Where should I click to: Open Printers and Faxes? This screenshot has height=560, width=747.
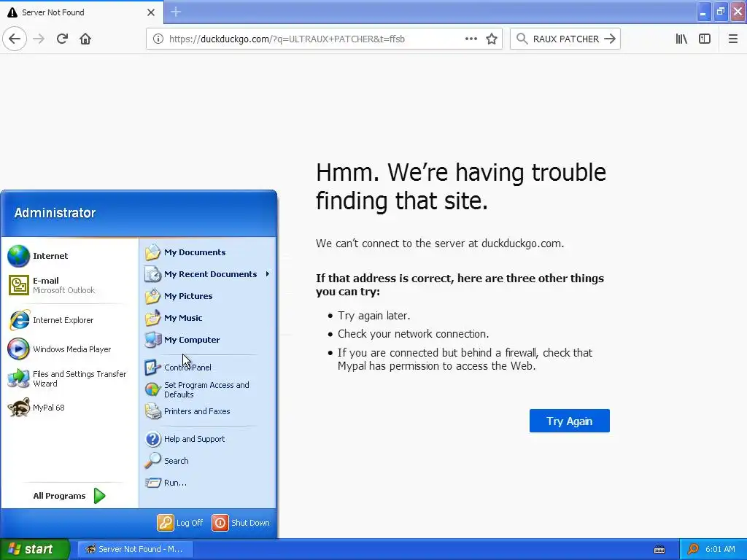tap(208, 411)
